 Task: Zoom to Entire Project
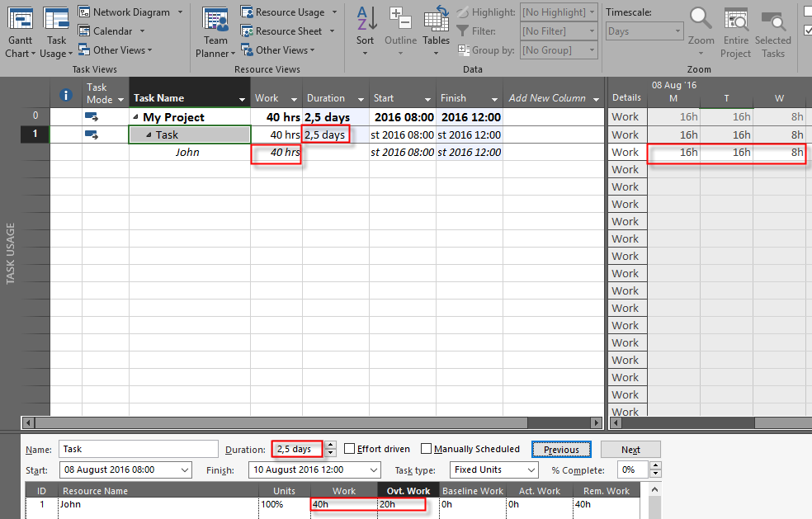[735, 18]
